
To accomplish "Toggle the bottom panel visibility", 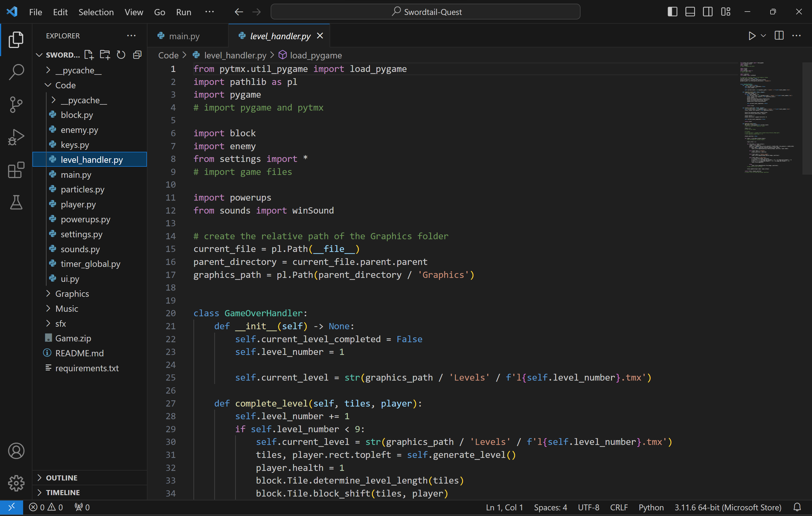I will [x=690, y=12].
